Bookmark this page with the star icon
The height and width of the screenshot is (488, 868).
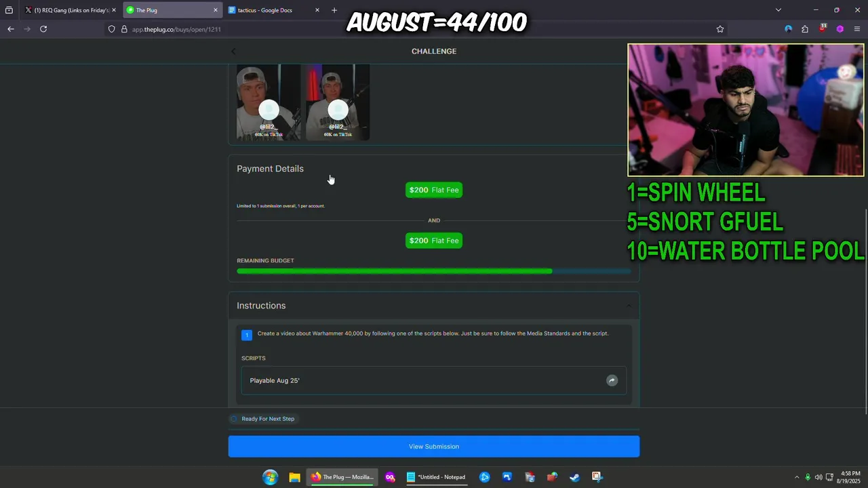pyautogui.click(x=720, y=29)
